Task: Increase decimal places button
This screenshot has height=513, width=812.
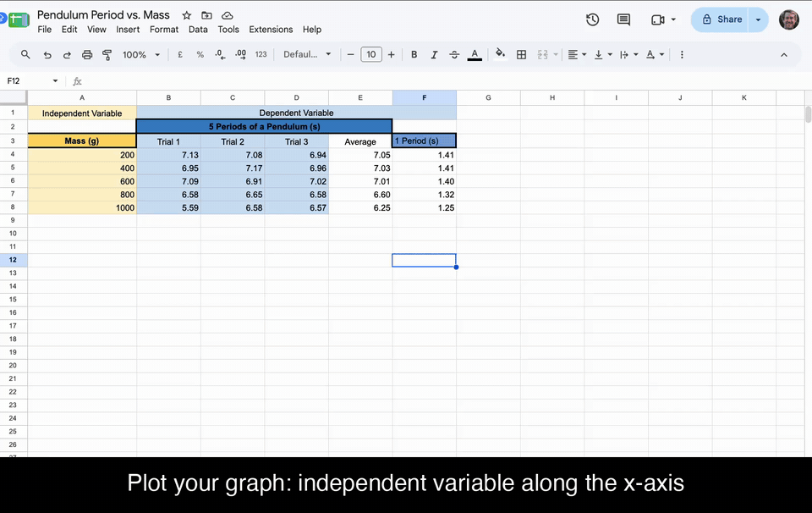Action: [x=241, y=54]
